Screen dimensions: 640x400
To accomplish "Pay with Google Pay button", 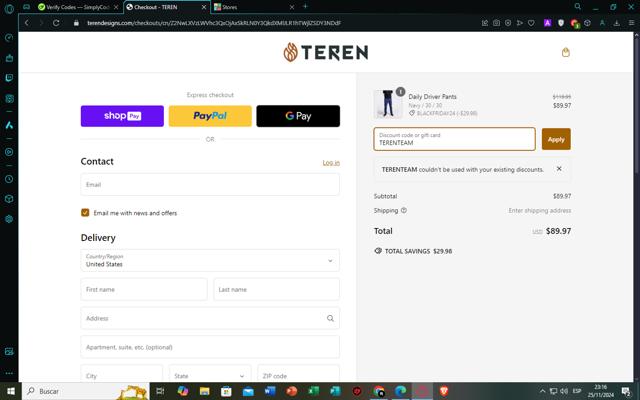I will (x=298, y=116).
